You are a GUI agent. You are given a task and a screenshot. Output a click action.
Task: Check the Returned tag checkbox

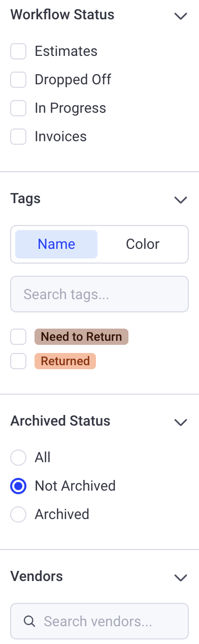click(18, 361)
